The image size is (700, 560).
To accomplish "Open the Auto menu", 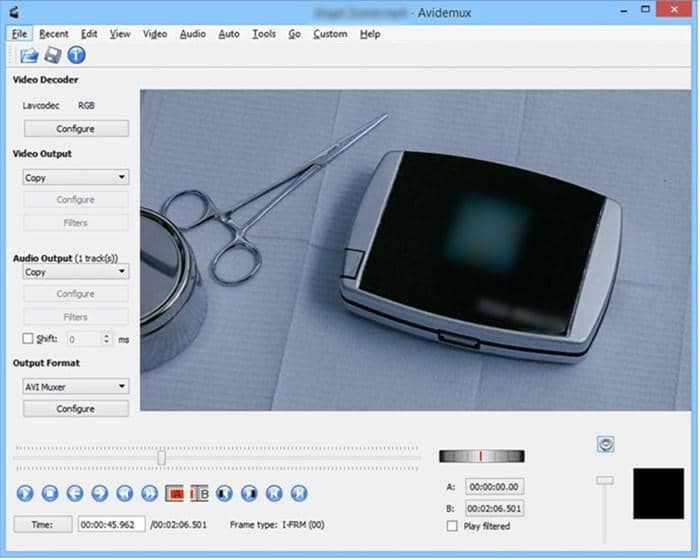I will [229, 34].
